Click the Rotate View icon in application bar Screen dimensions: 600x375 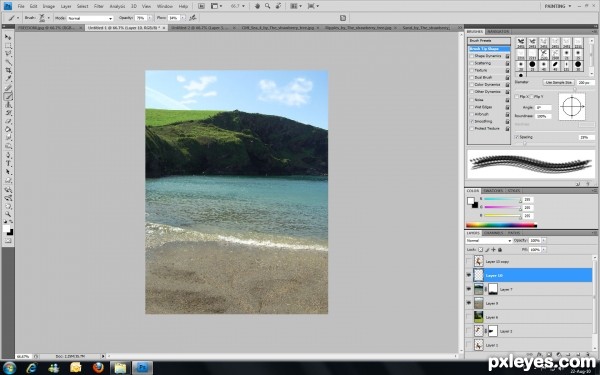[278, 6]
